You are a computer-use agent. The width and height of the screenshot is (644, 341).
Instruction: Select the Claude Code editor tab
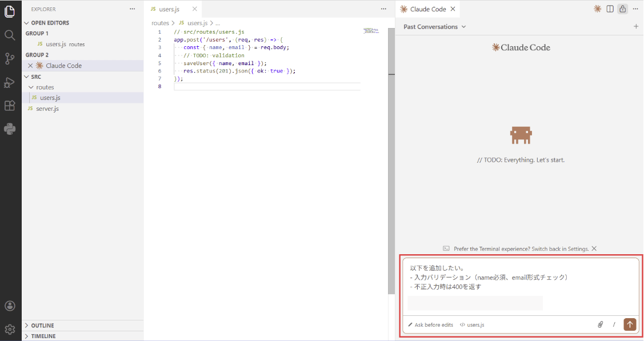(x=427, y=9)
